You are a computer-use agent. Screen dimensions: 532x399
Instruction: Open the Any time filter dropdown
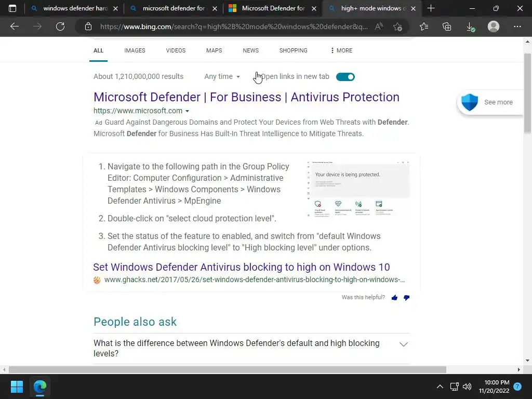click(222, 77)
